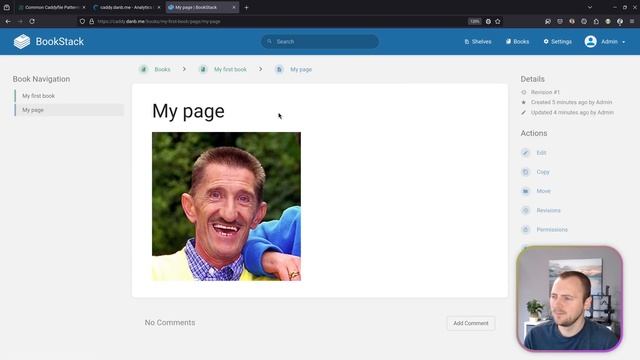Click the Add Comment button

471,323
